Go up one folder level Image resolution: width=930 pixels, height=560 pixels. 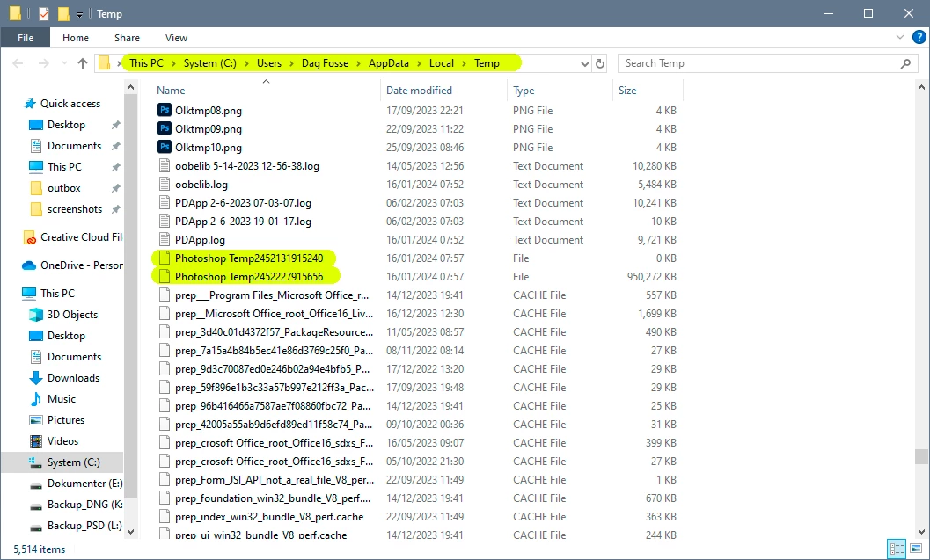tap(83, 62)
